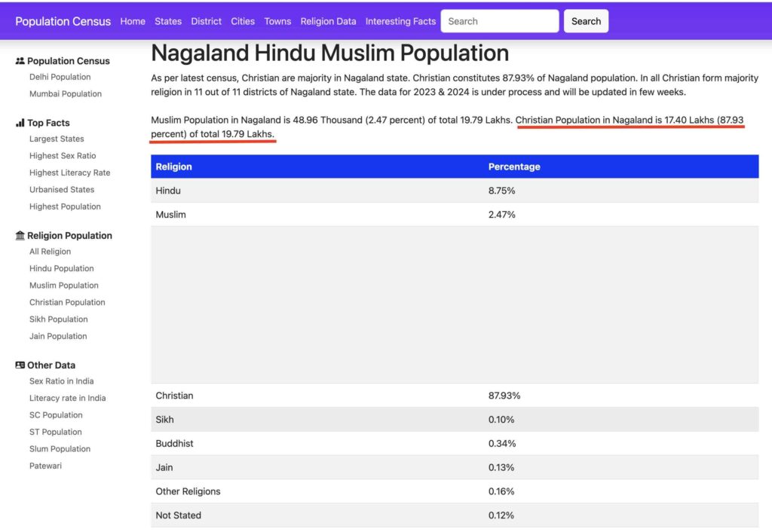Viewport: 772px width, 532px height.
Task: Select the Sikh table cell
Action: coord(164,420)
